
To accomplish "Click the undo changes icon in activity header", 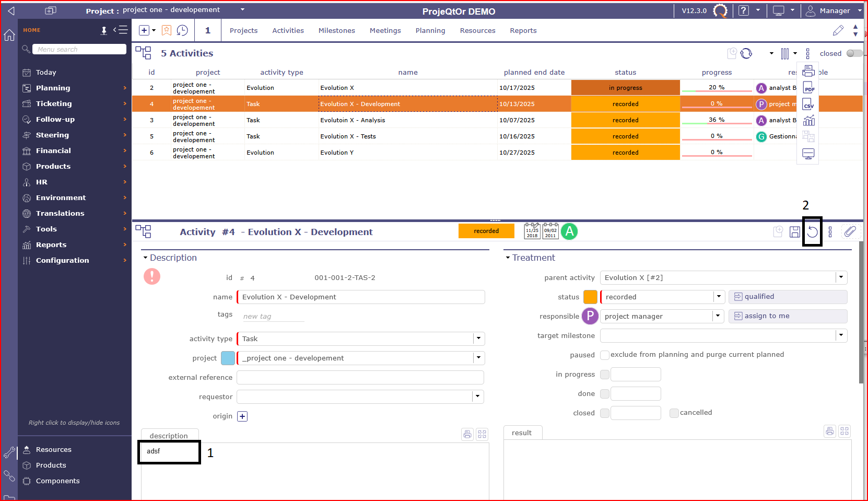I will point(812,232).
